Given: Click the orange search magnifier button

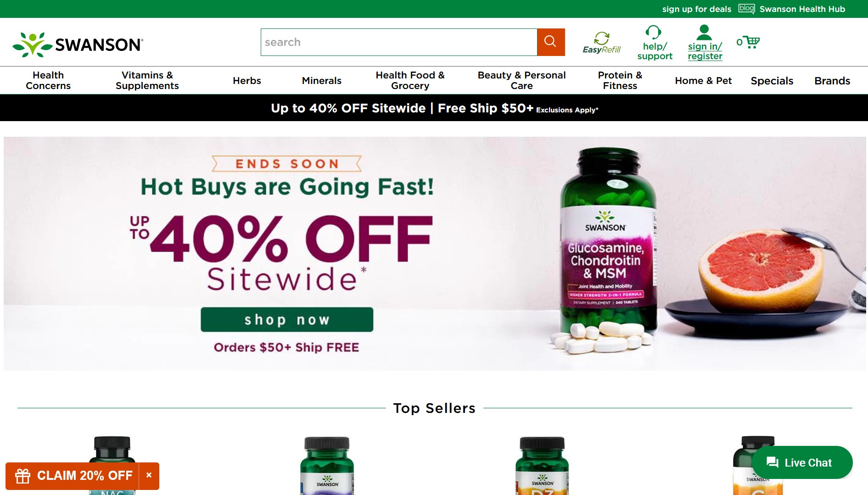Looking at the screenshot, I should pos(551,42).
